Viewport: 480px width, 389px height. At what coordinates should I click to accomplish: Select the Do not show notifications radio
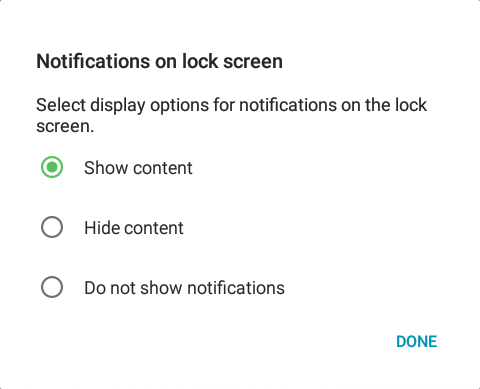pos(52,287)
